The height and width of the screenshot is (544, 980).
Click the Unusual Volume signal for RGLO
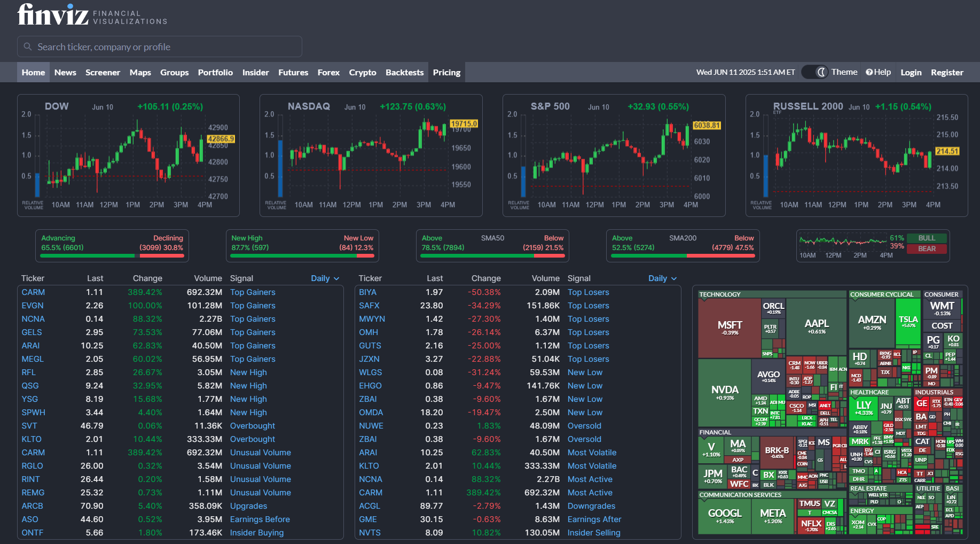[x=261, y=466]
